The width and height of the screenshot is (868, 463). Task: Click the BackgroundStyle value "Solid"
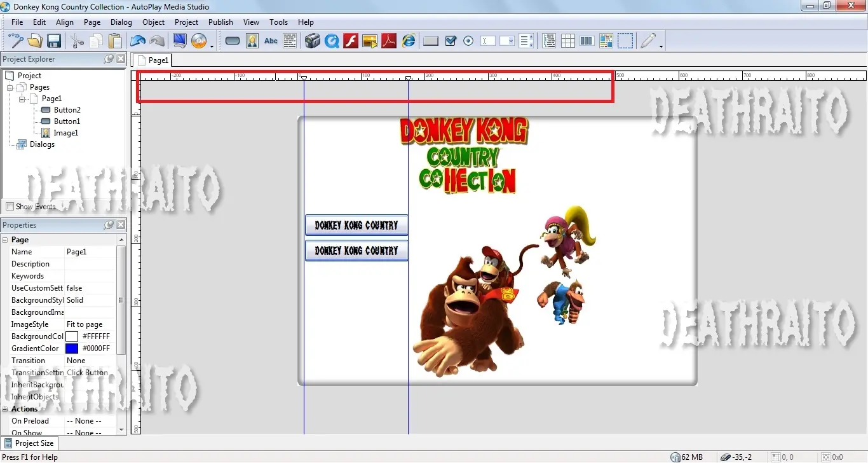click(x=90, y=300)
